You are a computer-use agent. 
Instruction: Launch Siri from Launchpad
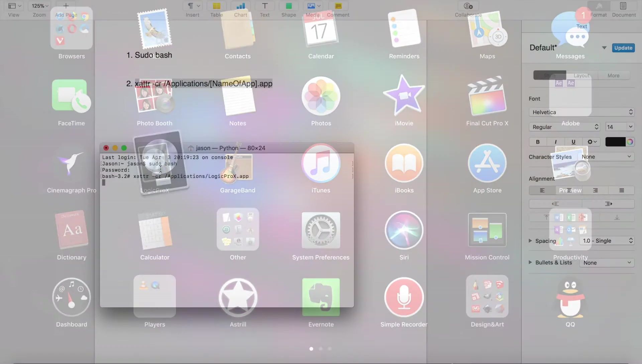coord(404,230)
